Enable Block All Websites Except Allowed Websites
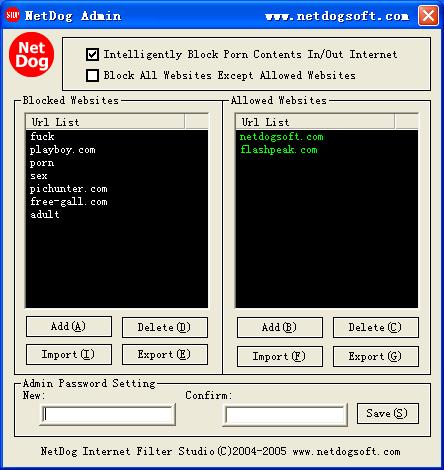The width and height of the screenshot is (444, 470). (92, 75)
